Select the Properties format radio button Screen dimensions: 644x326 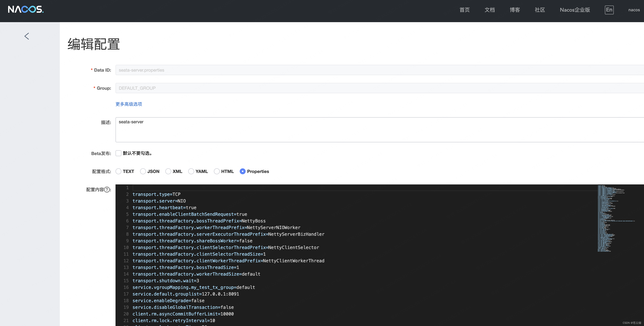(x=242, y=171)
